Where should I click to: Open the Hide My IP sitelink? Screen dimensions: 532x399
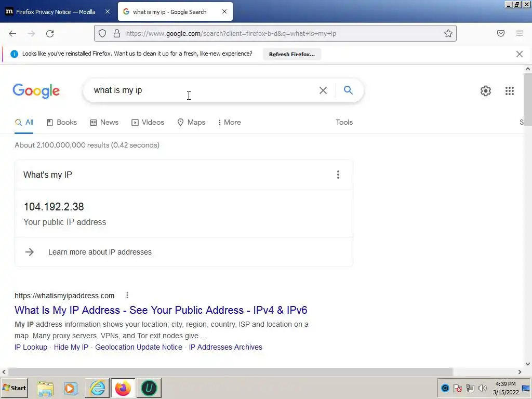pos(71,348)
